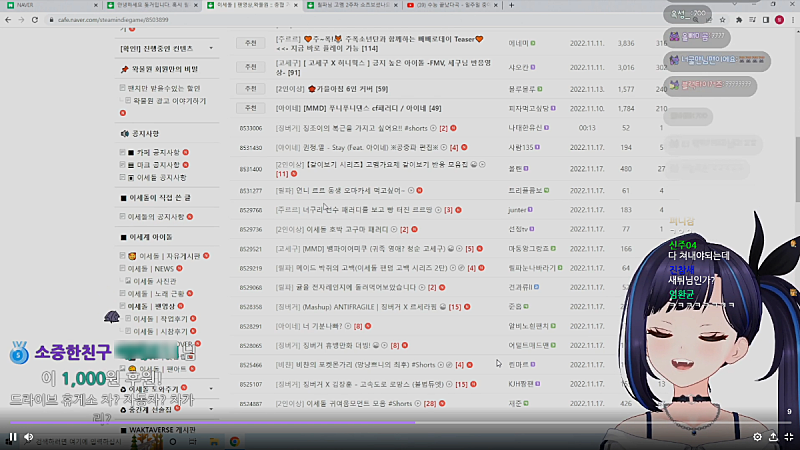Click the video share icon

tap(773, 437)
